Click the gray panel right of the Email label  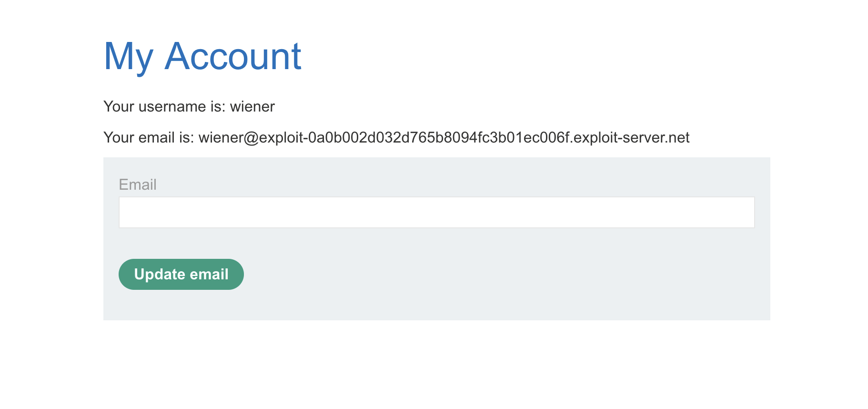[x=429, y=184]
